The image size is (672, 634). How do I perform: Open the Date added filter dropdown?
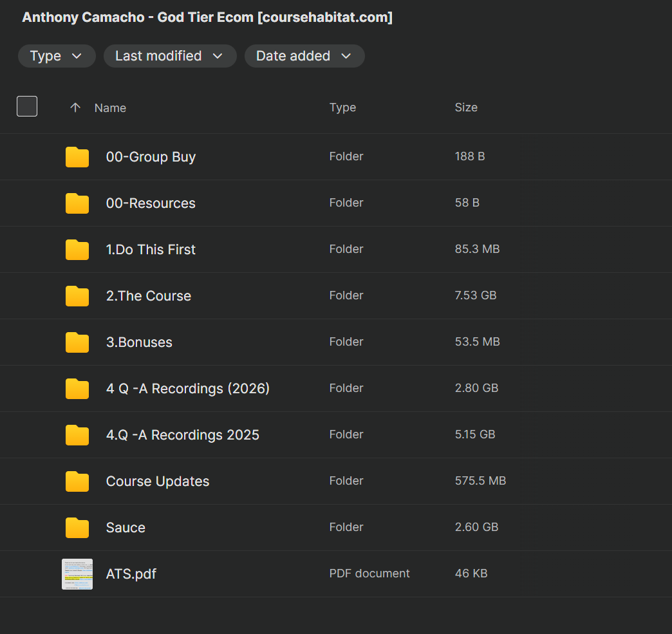[304, 56]
